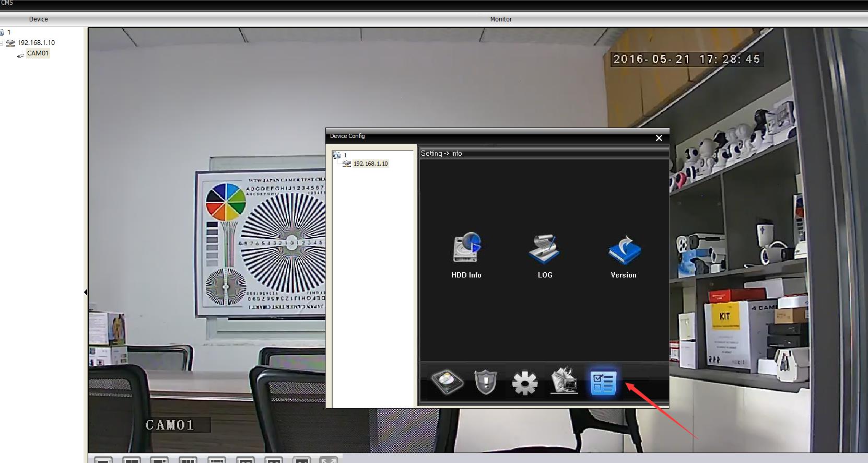This screenshot has height=463, width=868.
Task: Toggle fullscreen with the arrows icon
Action: [329, 460]
